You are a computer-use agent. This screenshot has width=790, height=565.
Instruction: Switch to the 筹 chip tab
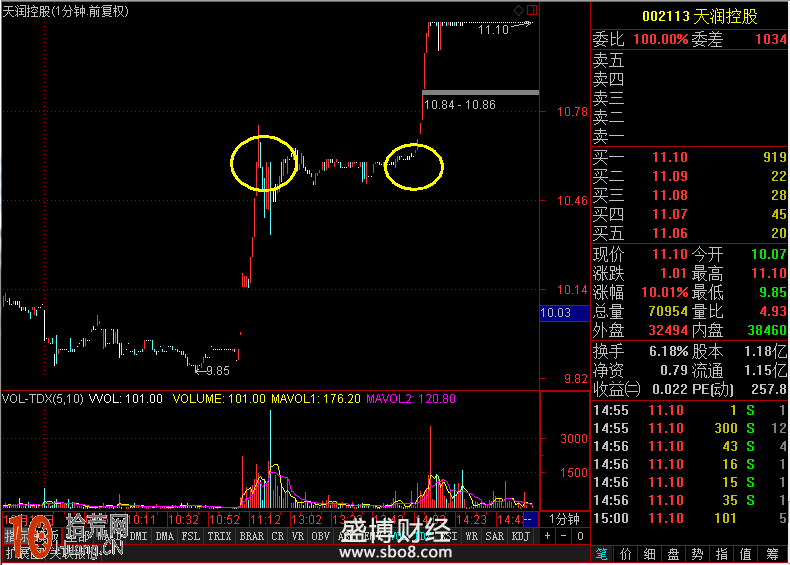click(x=772, y=554)
